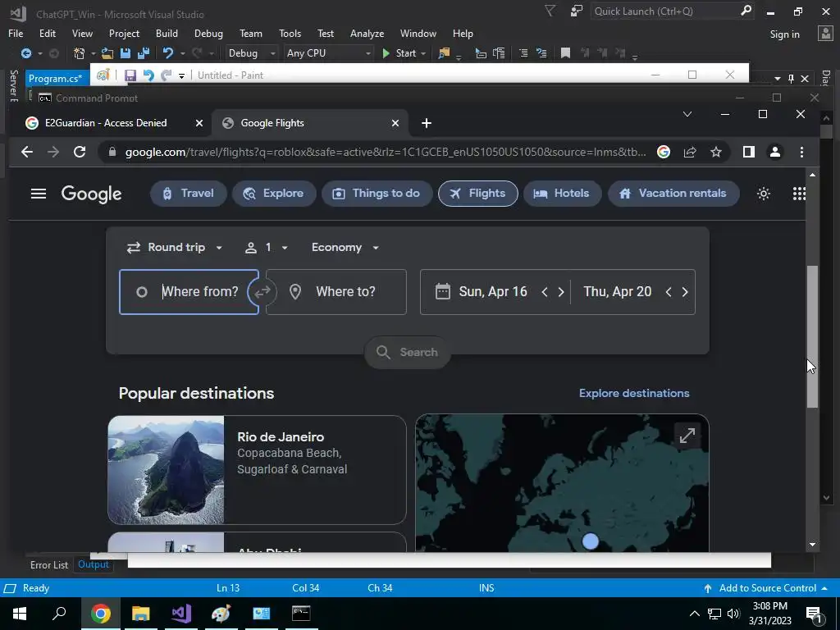Open Rio de Janeiro destination card
The height and width of the screenshot is (630, 840).
(257, 470)
